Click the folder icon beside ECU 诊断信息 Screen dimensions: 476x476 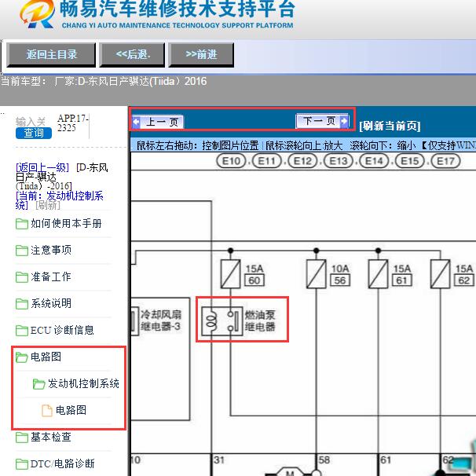[x=22, y=331]
